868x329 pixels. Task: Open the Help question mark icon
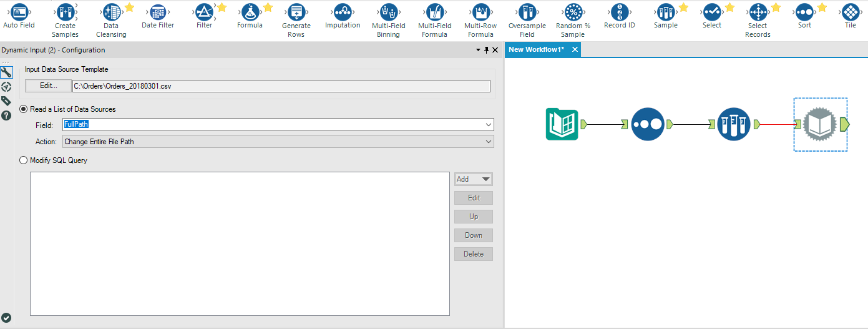click(x=6, y=115)
